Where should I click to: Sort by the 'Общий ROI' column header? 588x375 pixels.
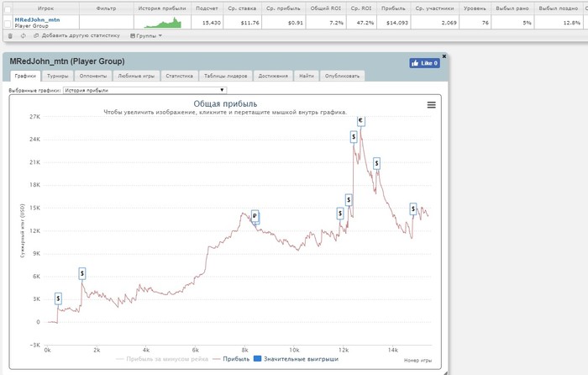click(326, 8)
